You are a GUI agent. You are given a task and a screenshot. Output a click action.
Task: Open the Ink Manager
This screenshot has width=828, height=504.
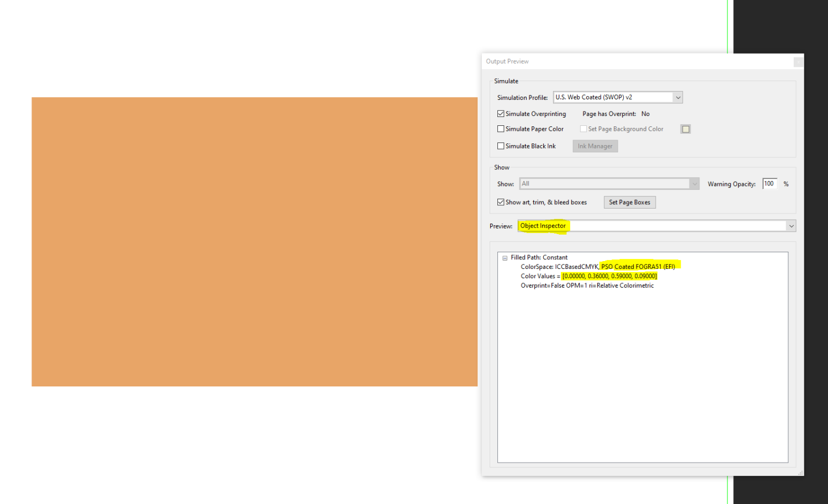coord(595,146)
